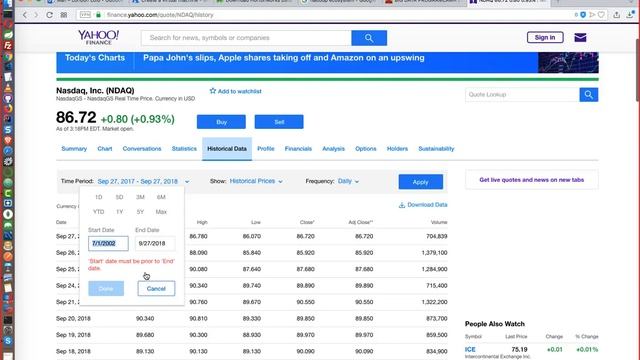
Task: Open the Options tab
Action: pos(366,149)
